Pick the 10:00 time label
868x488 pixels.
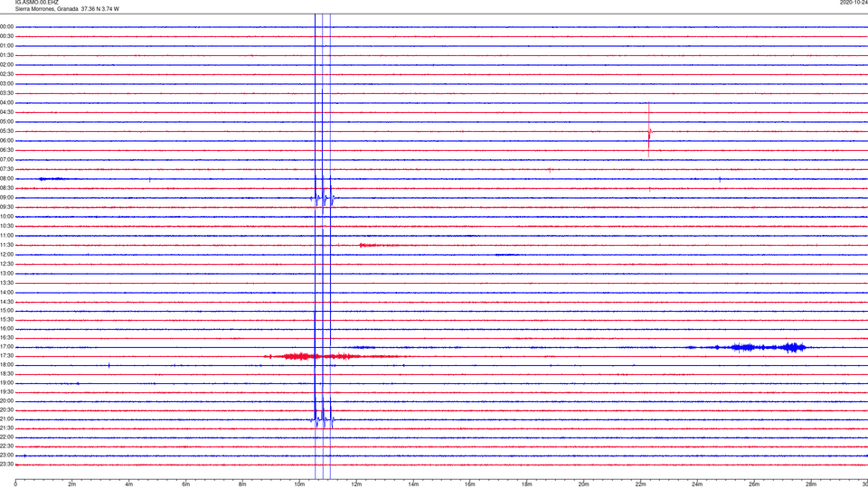[6, 216]
